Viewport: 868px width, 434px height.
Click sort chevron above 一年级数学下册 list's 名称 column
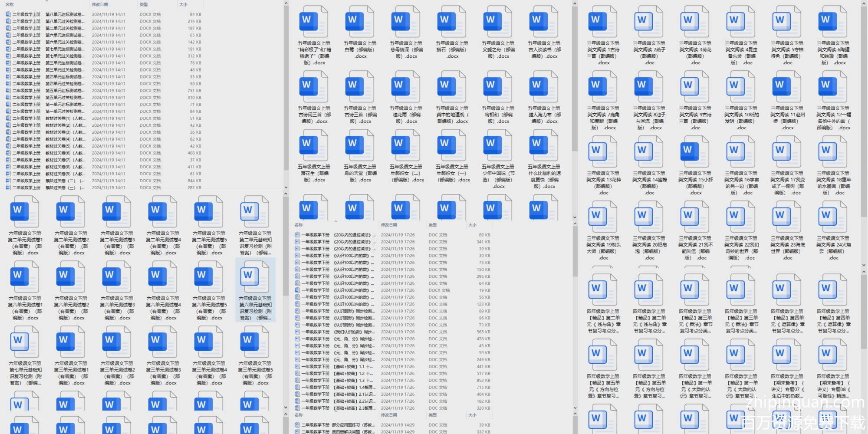point(335,221)
